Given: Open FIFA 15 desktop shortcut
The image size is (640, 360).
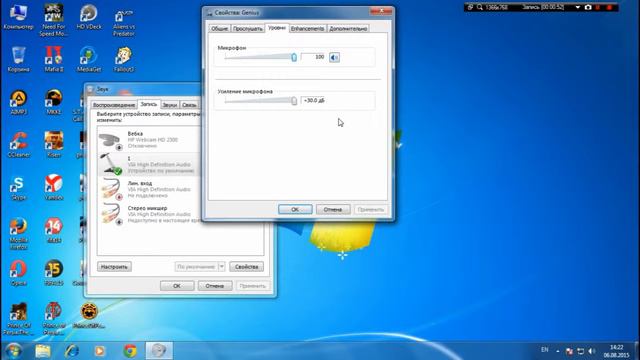Looking at the screenshot, I should pyautogui.click(x=53, y=273).
